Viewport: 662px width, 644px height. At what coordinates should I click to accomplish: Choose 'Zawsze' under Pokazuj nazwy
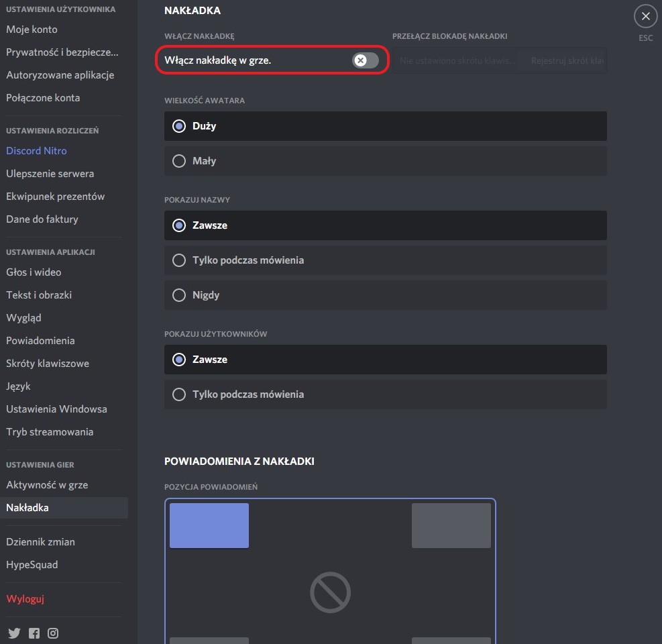385,225
